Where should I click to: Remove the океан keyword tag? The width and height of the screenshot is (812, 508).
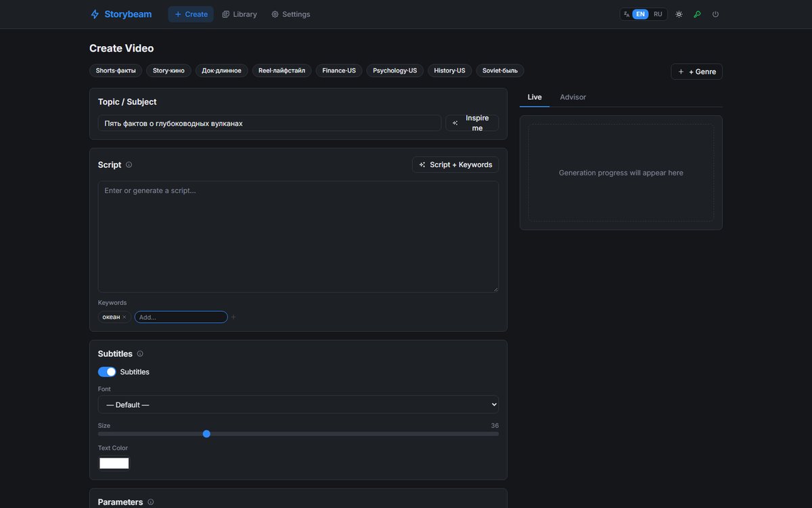(x=124, y=317)
